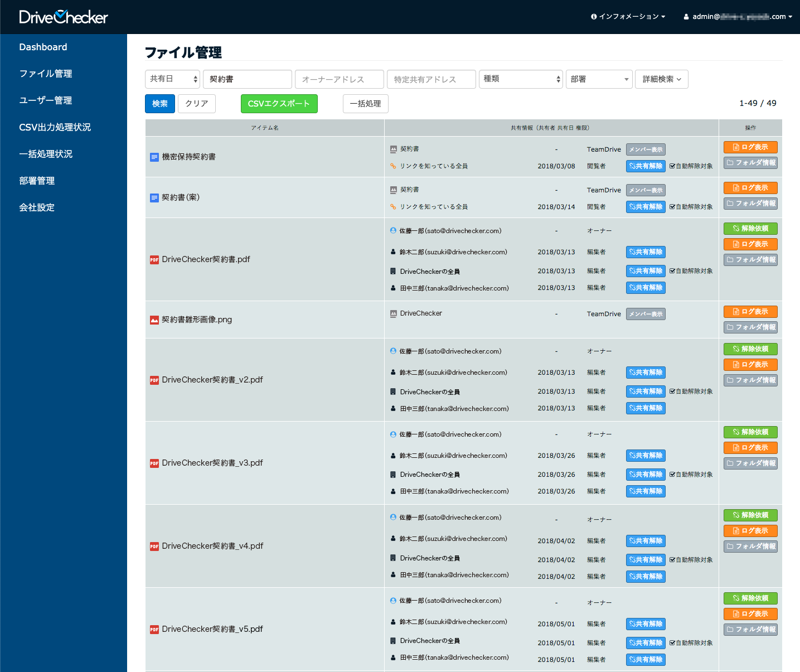This screenshot has width=800, height=672.
Task: Click 共有解除 for the link share in 機密保持契約書
Action: [x=646, y=166]
